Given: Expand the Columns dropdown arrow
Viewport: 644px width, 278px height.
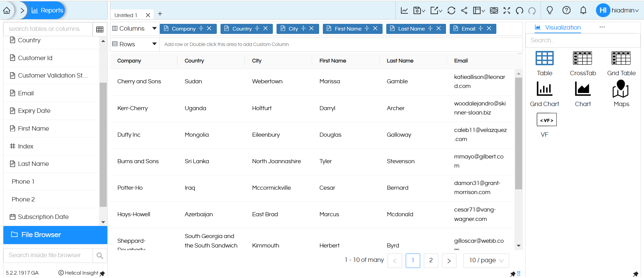Looking at the screenshot, I should tap(154, 28).
